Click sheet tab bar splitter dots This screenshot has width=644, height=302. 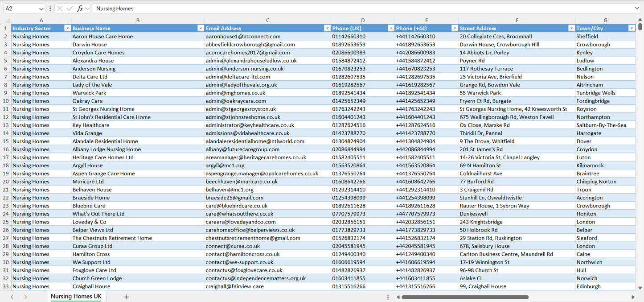(x=388, y=297)
